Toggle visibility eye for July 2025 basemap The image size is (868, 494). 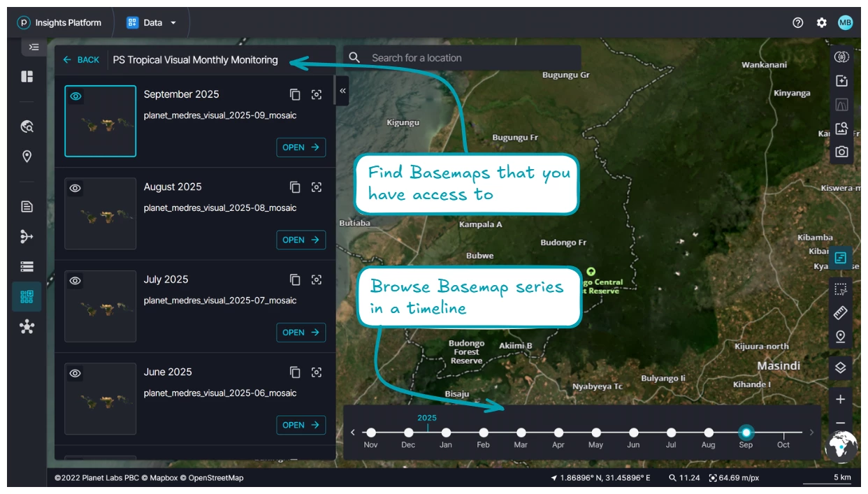(75, 281)
